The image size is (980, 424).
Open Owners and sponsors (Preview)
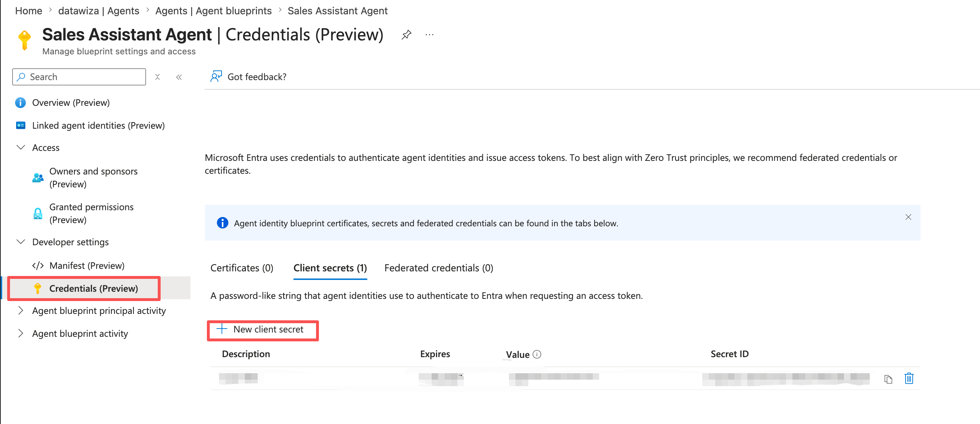pos(93,178)
